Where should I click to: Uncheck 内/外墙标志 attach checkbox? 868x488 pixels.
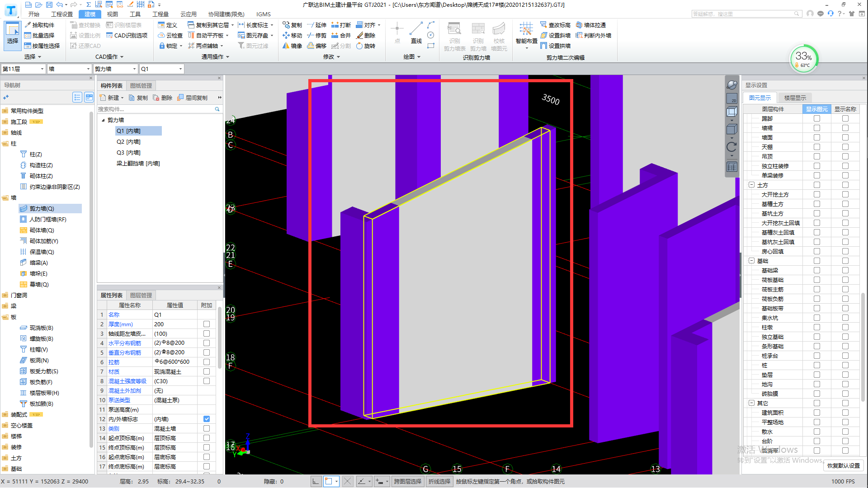pyautogui.click(x=207, y=419)
